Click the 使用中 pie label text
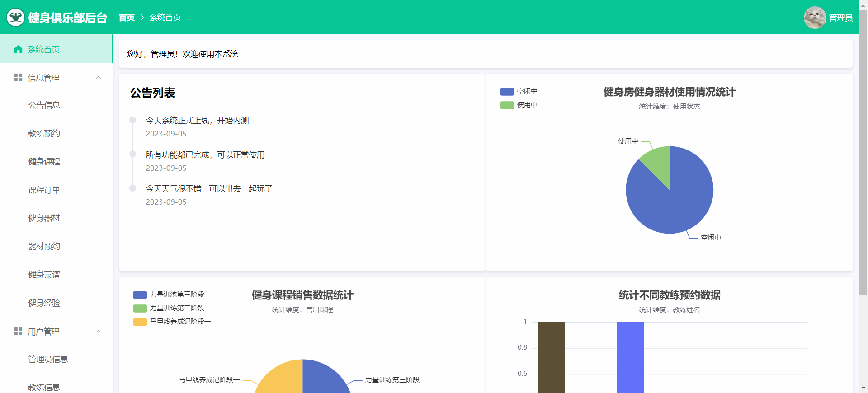The width and height of the screenshot is (868, 393). [x=628, y=141]
